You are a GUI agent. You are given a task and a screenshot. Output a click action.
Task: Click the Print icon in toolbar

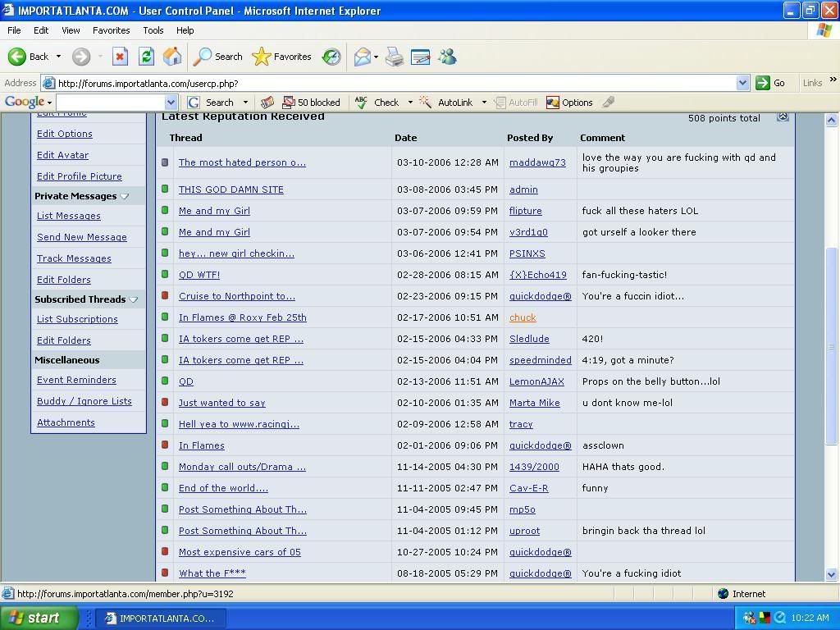pyautogui.click(x=395, y=57)
